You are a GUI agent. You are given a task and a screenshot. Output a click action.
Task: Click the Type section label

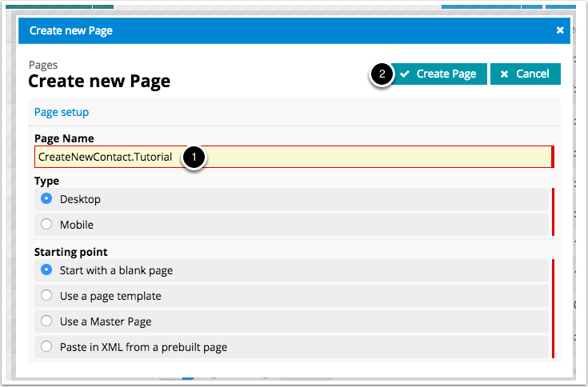[x=46, y=182]
